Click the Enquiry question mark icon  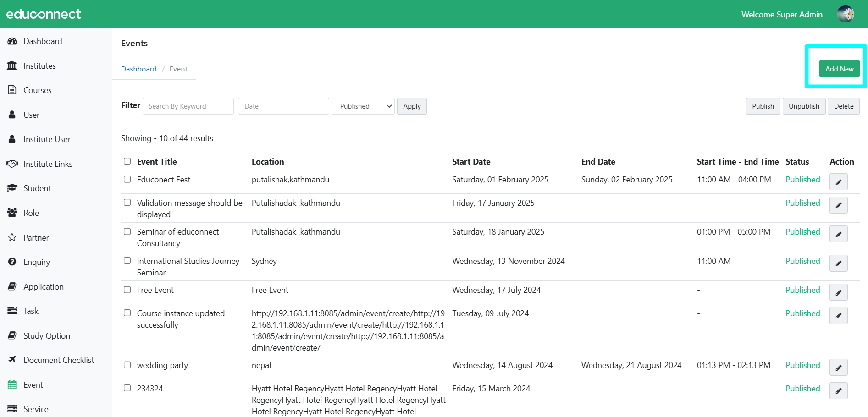pyautogui.click(x=12, y=262)
